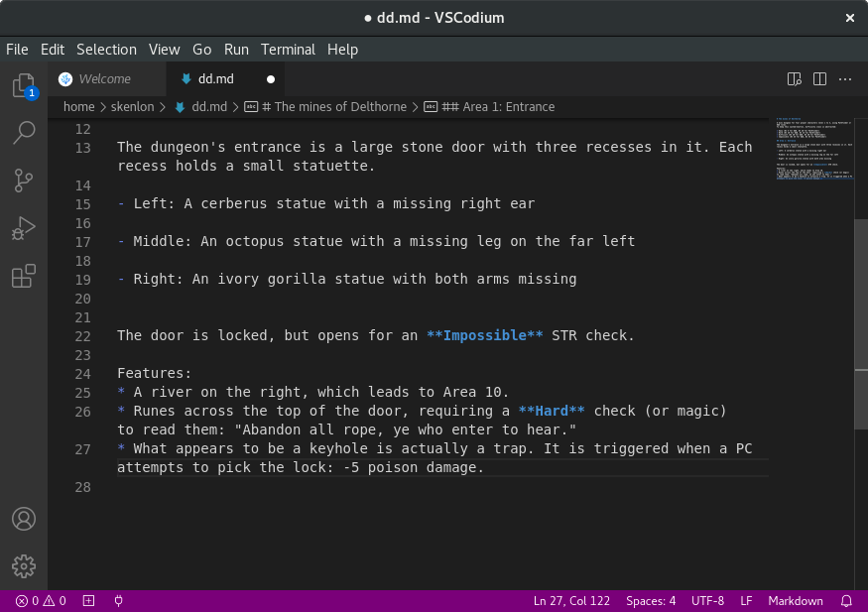Open the Terminal menu
The image size is (868, 612).
(x=288, y=49)
